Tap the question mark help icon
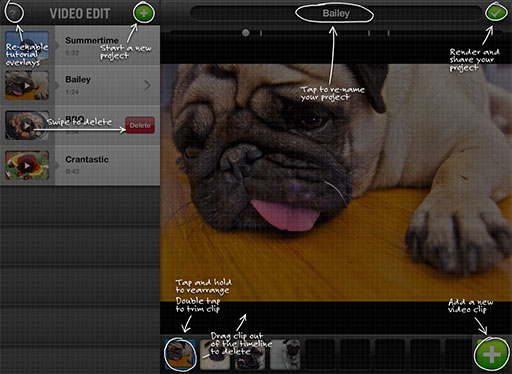 [x=13, y=13]
